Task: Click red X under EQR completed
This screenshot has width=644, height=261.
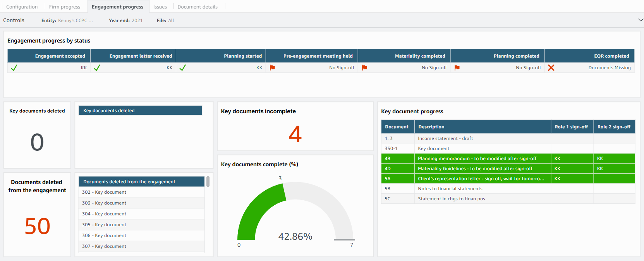Action: coord(551,68)
